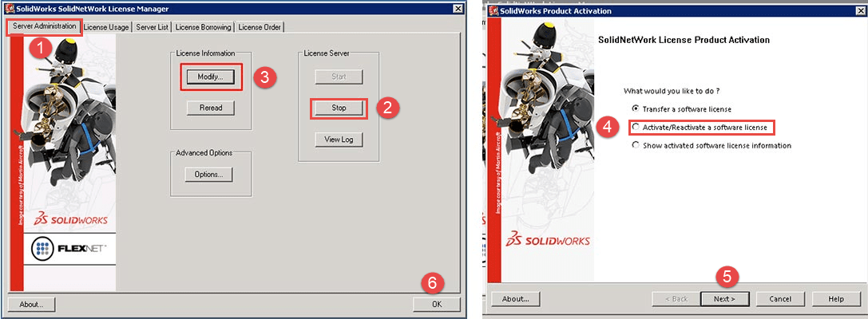Screen dimensions: 868x319
Task: Select the License Borrowing tab
Action: click(x=203, y=27)
